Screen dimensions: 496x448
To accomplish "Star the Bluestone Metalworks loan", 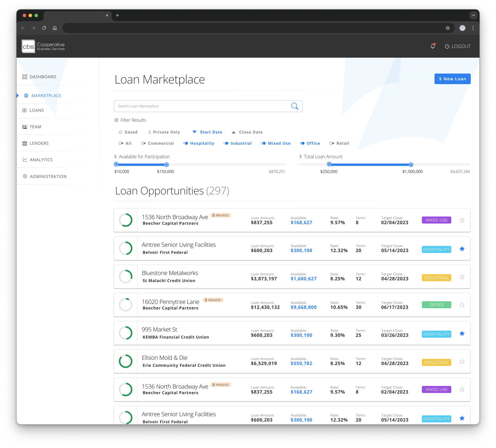I will coord(462,277).
